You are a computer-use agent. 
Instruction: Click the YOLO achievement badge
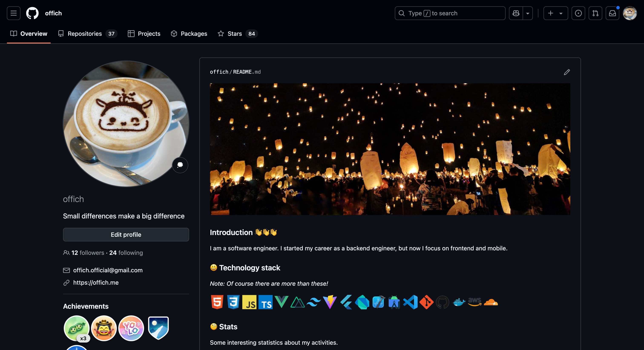click(x=131, y=328)
